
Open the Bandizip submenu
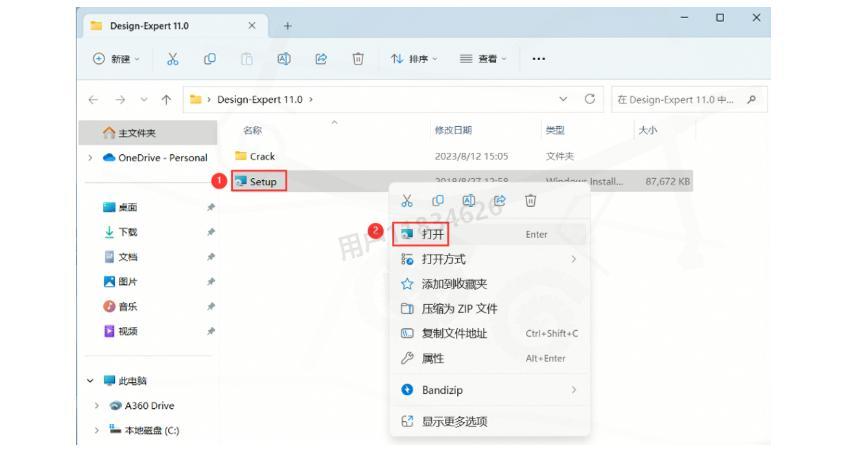point(489,390)
